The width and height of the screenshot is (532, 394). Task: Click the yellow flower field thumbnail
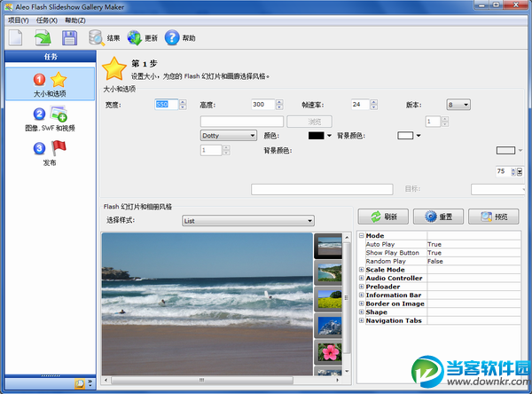pyautogui.click(x=328, y=299)
